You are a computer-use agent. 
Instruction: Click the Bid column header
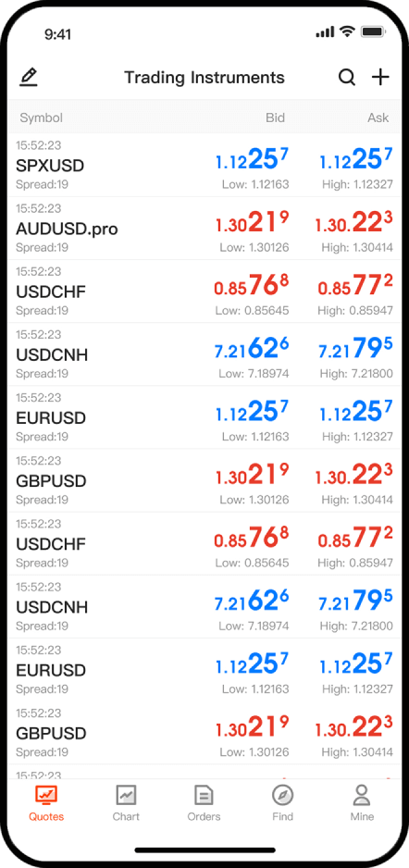pos(275,118)
